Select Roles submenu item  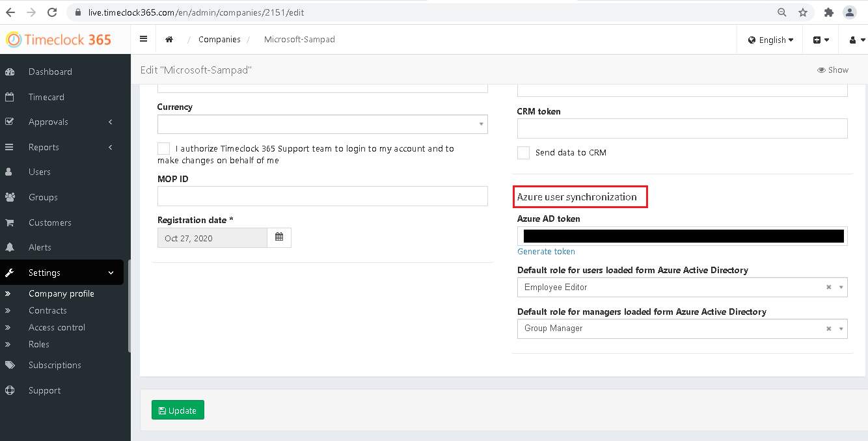point(39,344)
